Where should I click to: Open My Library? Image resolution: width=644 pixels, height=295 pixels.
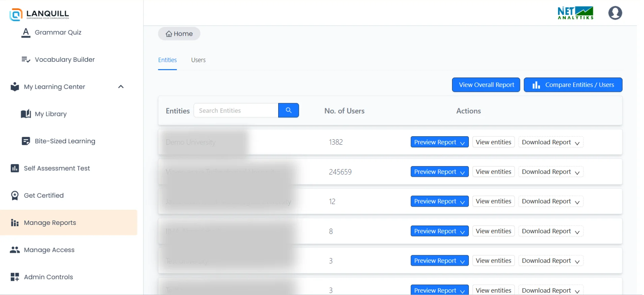tap(44, 114)
